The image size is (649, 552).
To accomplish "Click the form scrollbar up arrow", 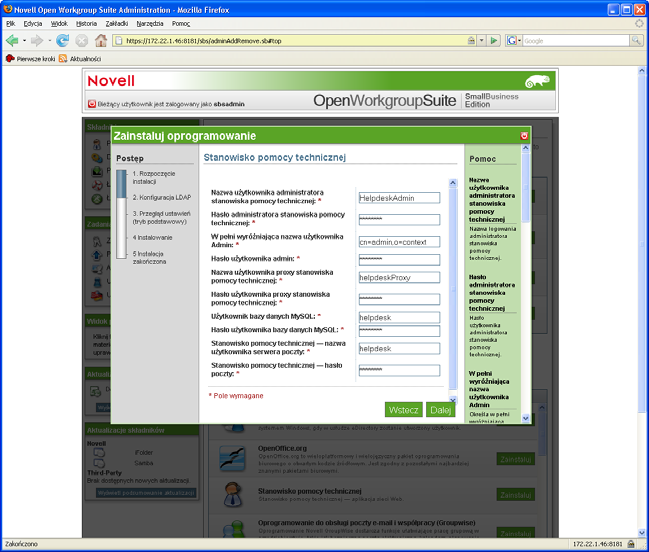I will [x=453, y=182].
